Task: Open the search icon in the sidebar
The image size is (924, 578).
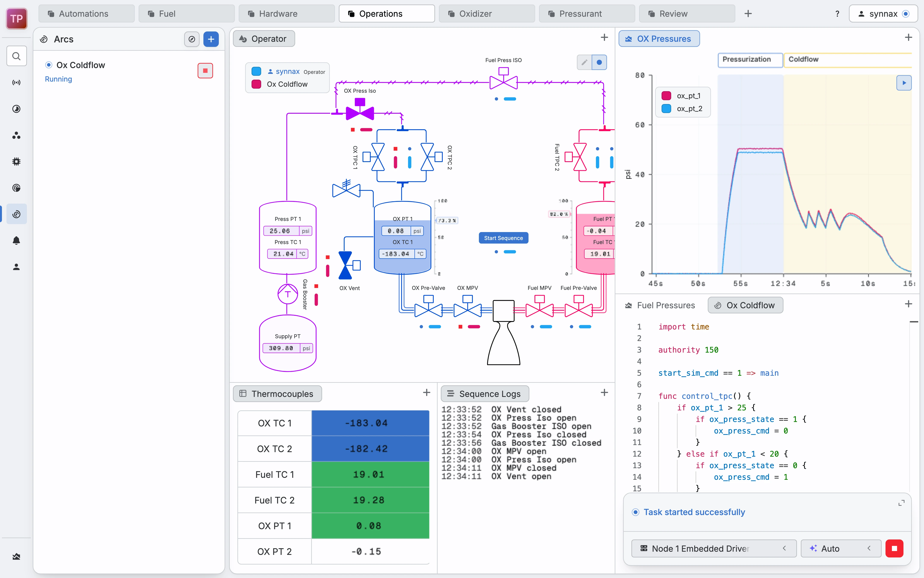Action: 16,56
